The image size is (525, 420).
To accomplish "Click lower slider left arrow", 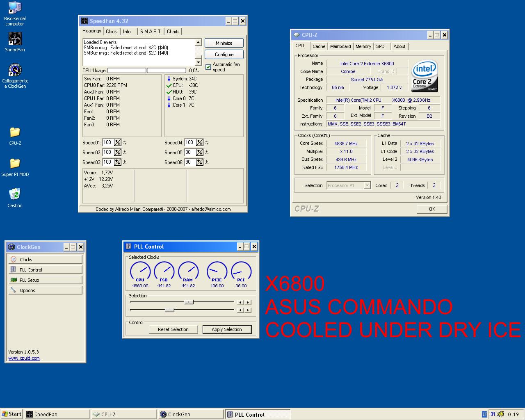I will coord(240,310).
